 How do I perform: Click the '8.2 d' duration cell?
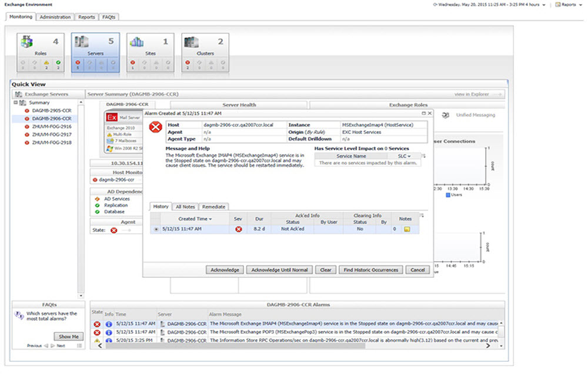[259, 229]
